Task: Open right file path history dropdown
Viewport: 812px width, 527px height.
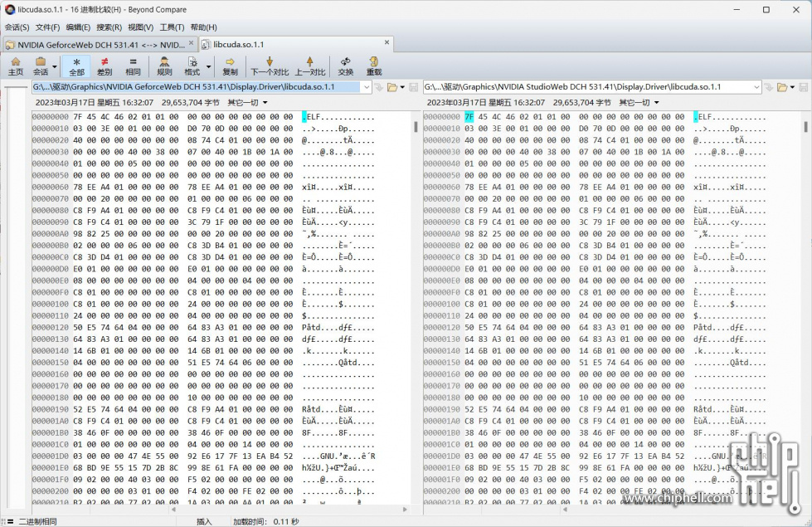Action: tap(756, 87)
